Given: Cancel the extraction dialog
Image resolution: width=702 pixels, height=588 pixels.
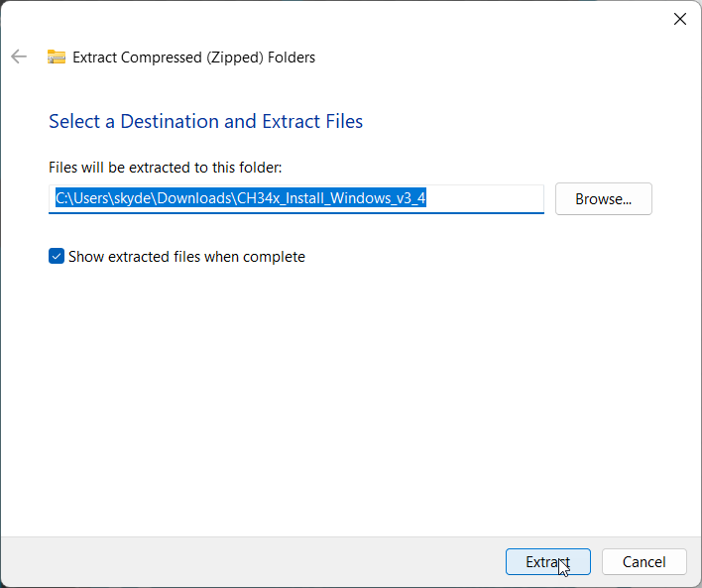Looking at the screenshot, I should coord(643,561).
